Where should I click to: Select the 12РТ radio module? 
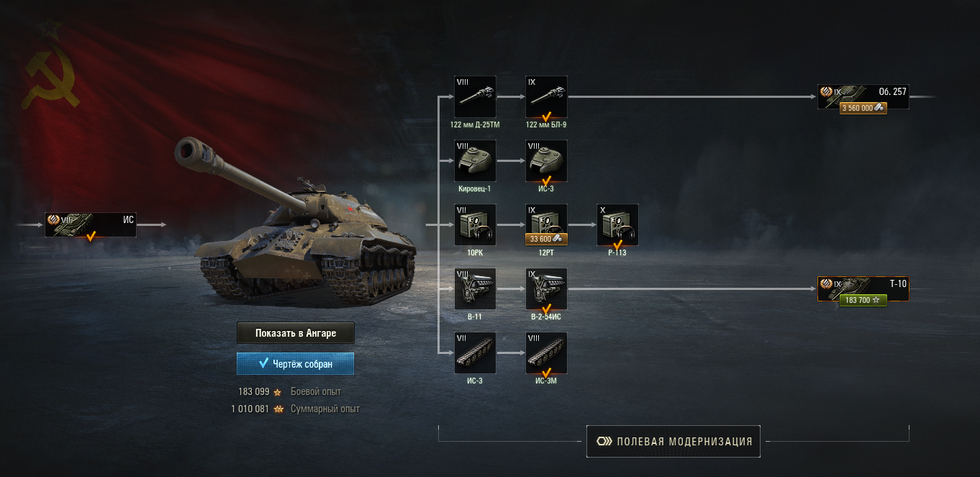[x=547, y=224]
